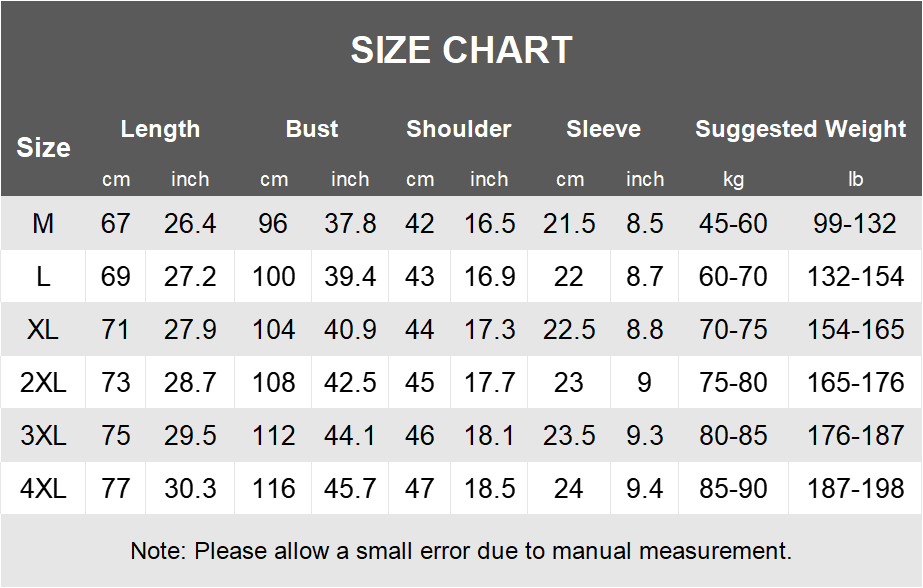
Task: Select the Length column header
Action: pyautogui.click(x=160, y=129)
